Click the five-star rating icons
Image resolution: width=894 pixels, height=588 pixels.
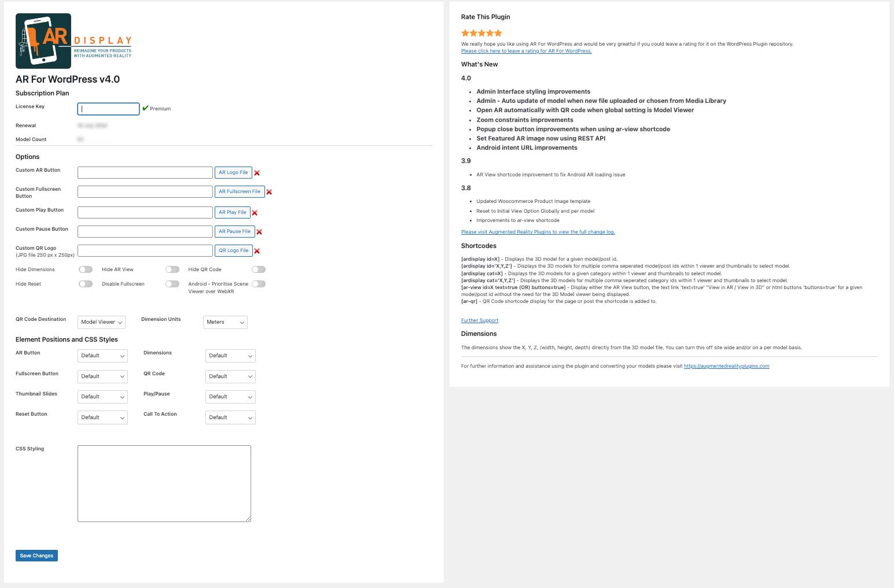pyautogui.click(x=481, y=33)
